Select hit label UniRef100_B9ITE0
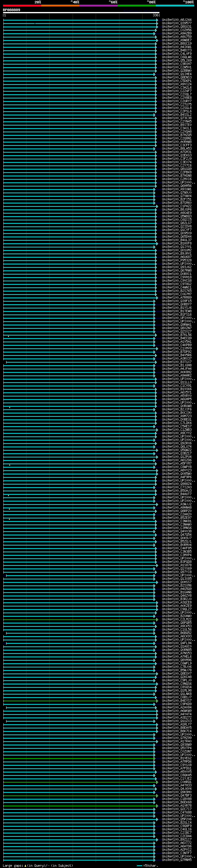197x868 pixels. (177, 125)
